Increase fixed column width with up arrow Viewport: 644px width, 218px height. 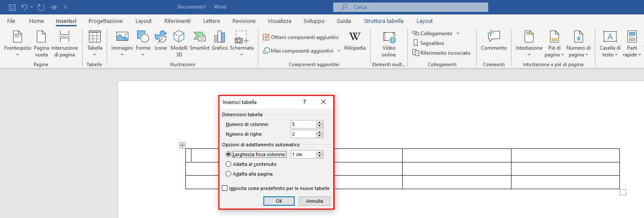tap(320, 152)
